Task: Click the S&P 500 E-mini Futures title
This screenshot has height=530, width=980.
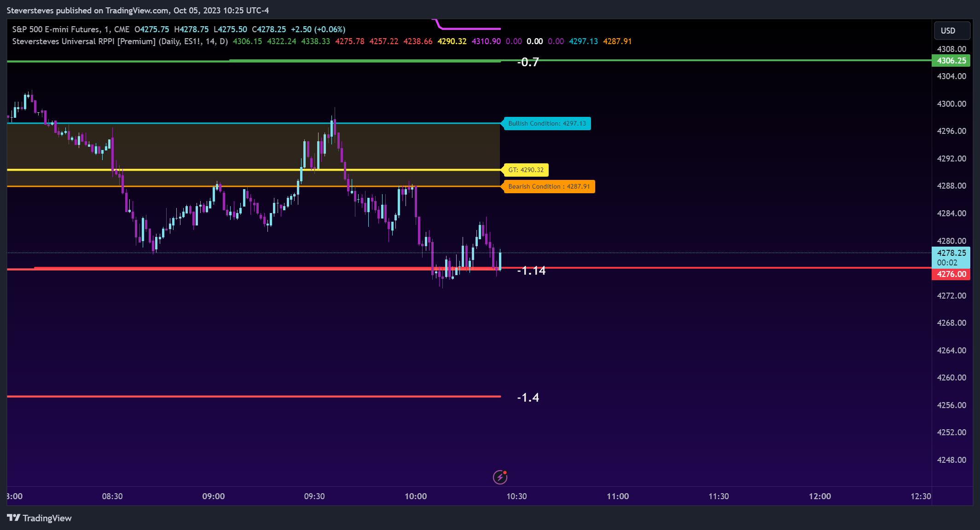Action: [56, 29]
